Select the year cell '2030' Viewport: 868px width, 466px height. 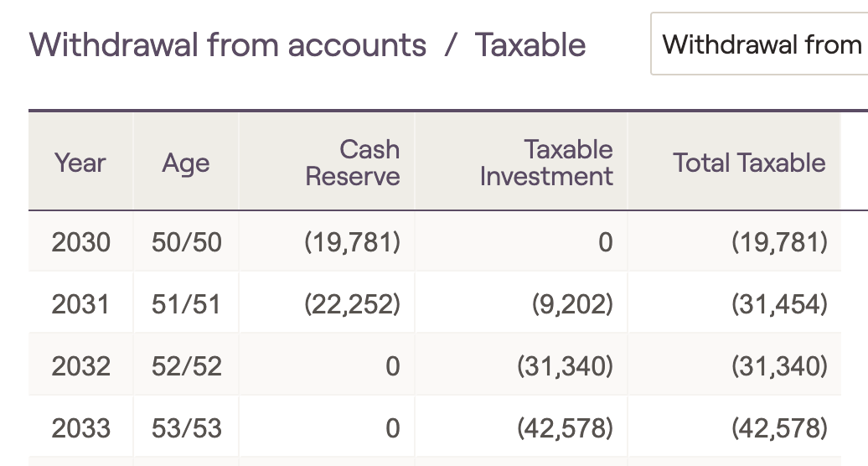pos(80,242)
